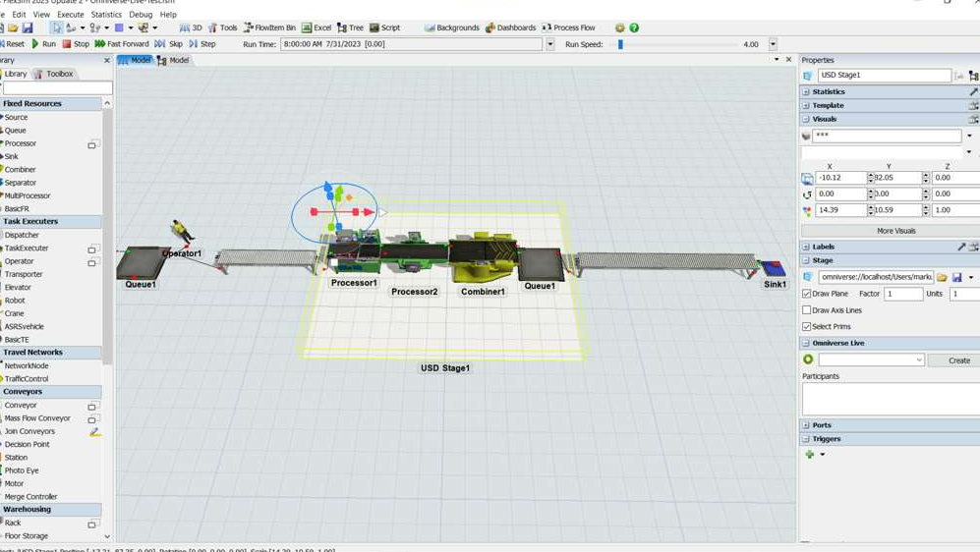
Task: Collapse the Triggers properties section
Action: point(806,438)
